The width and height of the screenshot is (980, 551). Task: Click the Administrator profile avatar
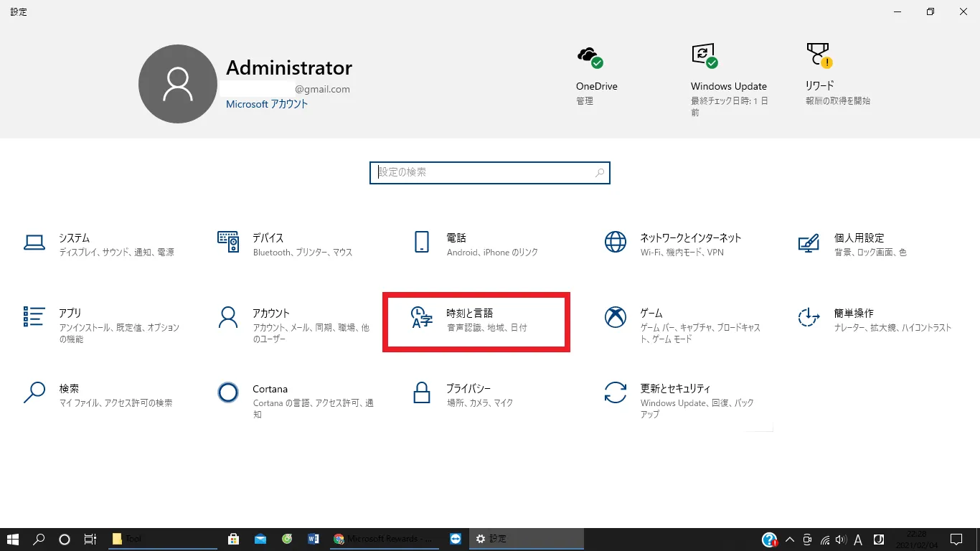(178, 84)
